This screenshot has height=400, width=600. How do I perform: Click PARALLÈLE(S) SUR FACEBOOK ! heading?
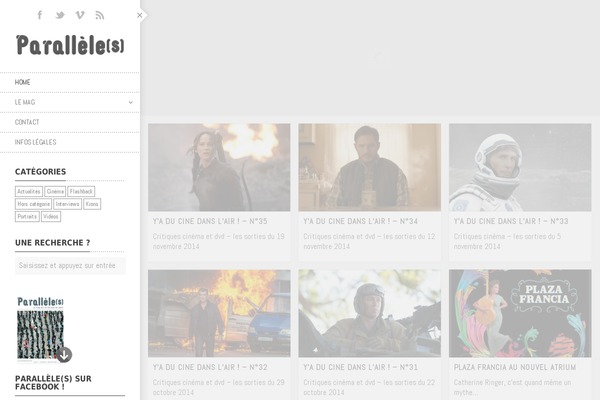pos(53,383)
